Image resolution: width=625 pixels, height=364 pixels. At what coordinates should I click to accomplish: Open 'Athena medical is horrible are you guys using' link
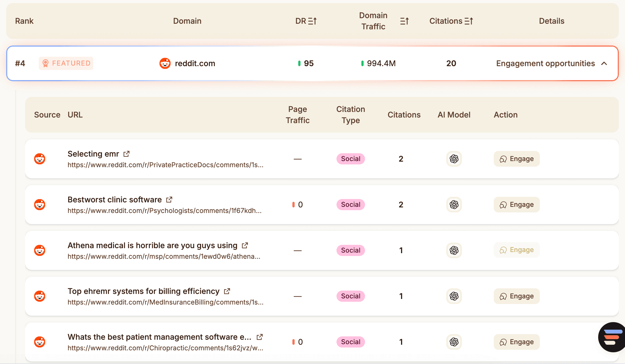click(x=152, y=245)
